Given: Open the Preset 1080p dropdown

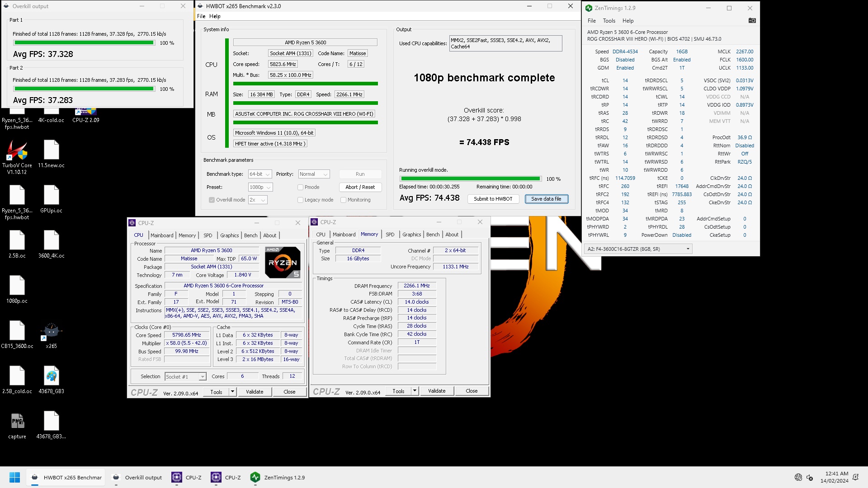Looking at the screenshot, I should 260,187.
